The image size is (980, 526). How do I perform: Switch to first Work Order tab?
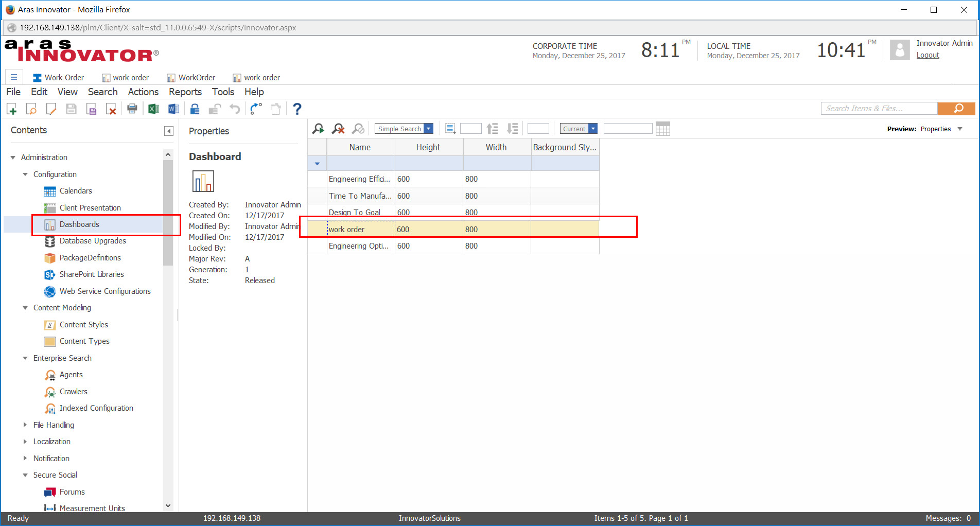click(58, 78)
